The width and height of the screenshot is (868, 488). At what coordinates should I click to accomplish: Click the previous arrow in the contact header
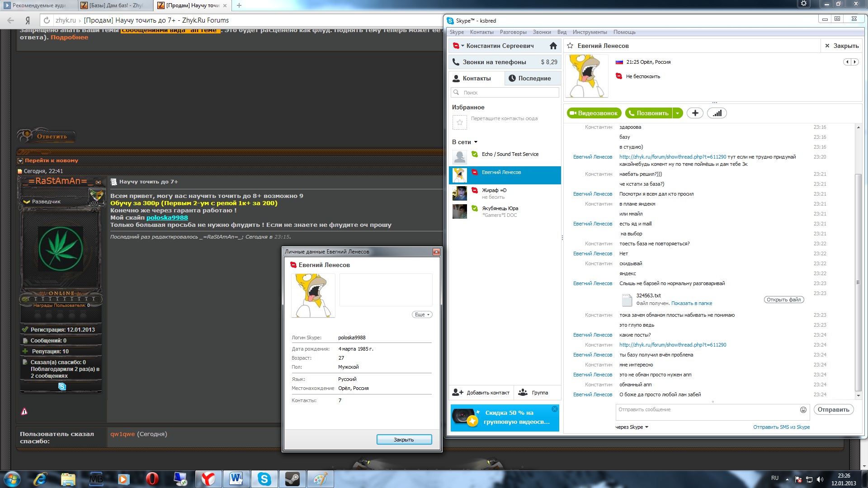coord(847,62)
